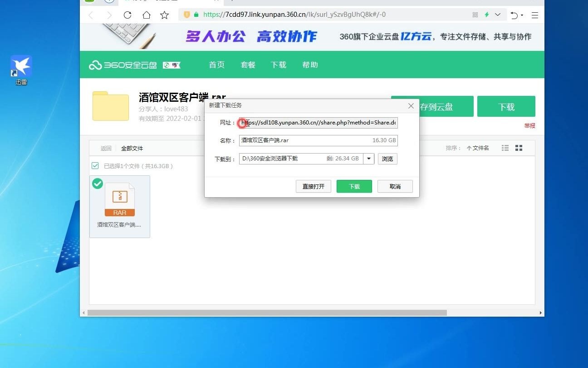Click the 名称 file name field
The width and height of the screenshot is (588, 368).
318,140
